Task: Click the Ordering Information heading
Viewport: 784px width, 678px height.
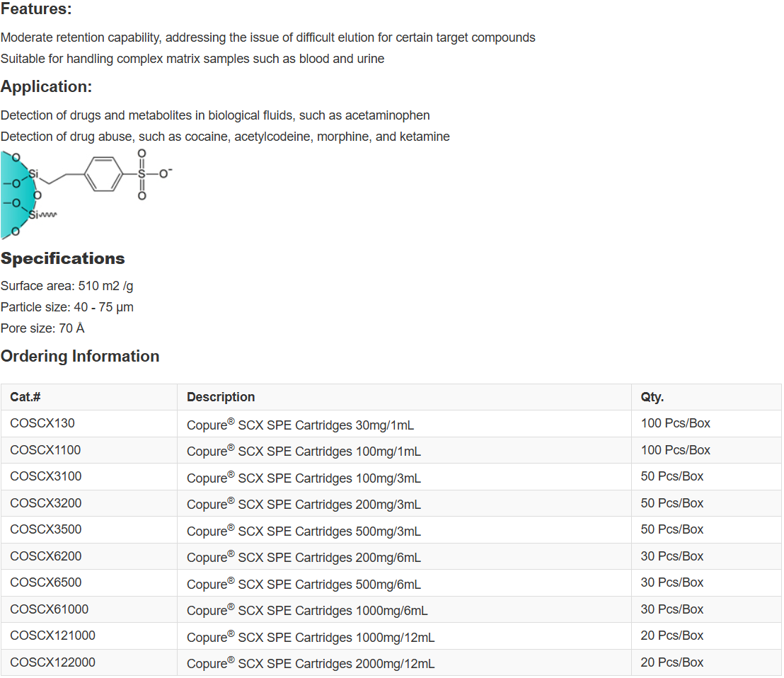Action: point(80,356)
